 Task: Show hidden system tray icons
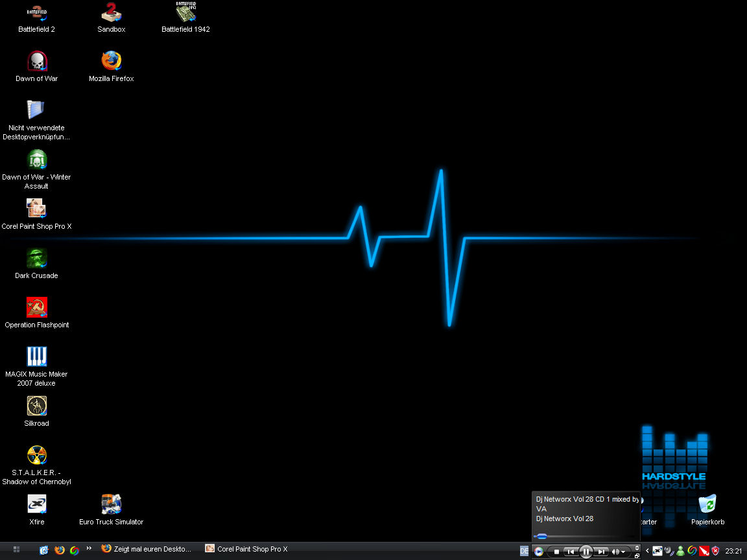[647, 551]
